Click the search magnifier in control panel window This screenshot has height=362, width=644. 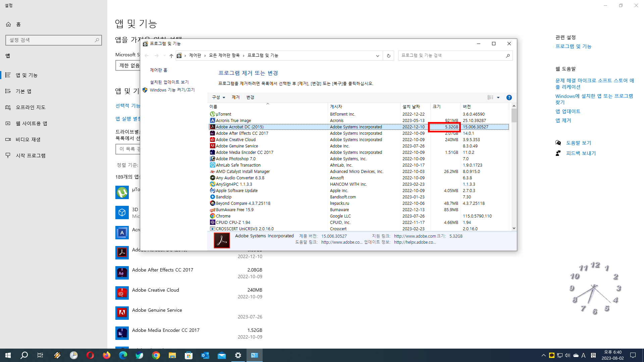coord(508,56)
